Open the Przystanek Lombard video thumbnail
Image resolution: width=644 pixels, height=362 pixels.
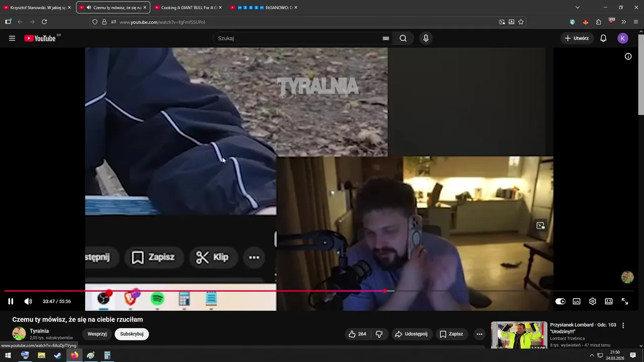coord(519,335)
